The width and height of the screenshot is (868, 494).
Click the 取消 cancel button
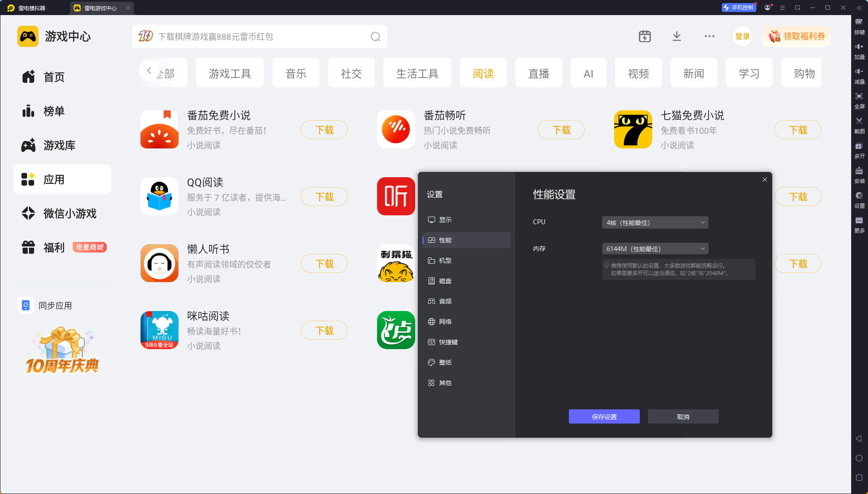pyautogui.click(x=683, y=416)
